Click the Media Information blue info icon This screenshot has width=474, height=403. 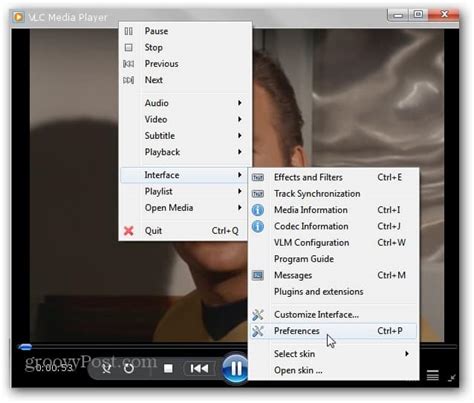pos(258,210)
